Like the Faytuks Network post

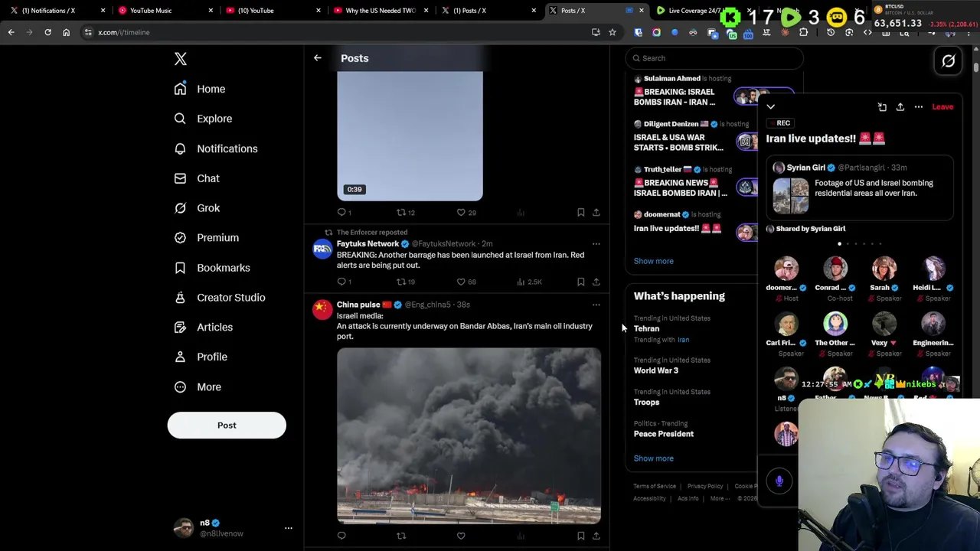pos(465,282)
